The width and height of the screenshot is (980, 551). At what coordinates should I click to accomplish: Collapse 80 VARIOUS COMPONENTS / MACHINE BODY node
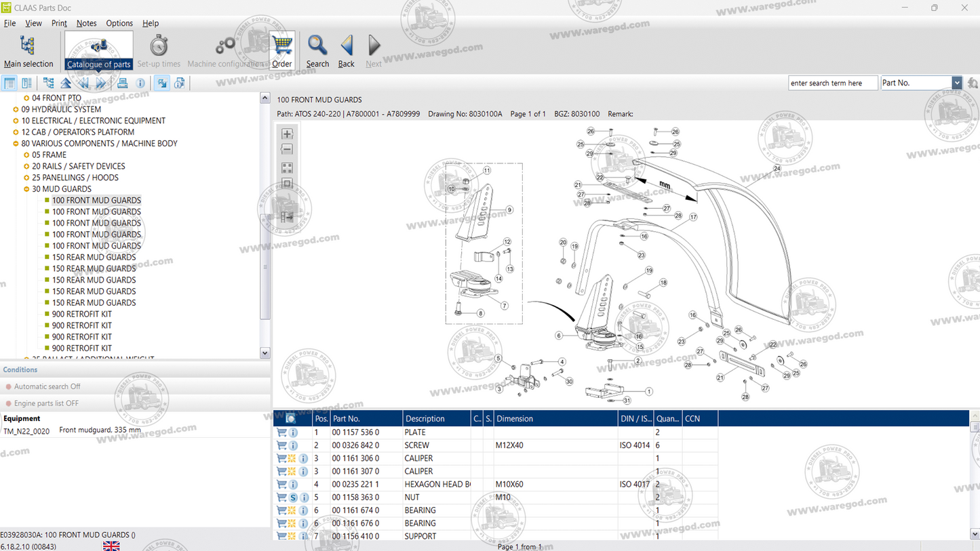tap(16, 144)
